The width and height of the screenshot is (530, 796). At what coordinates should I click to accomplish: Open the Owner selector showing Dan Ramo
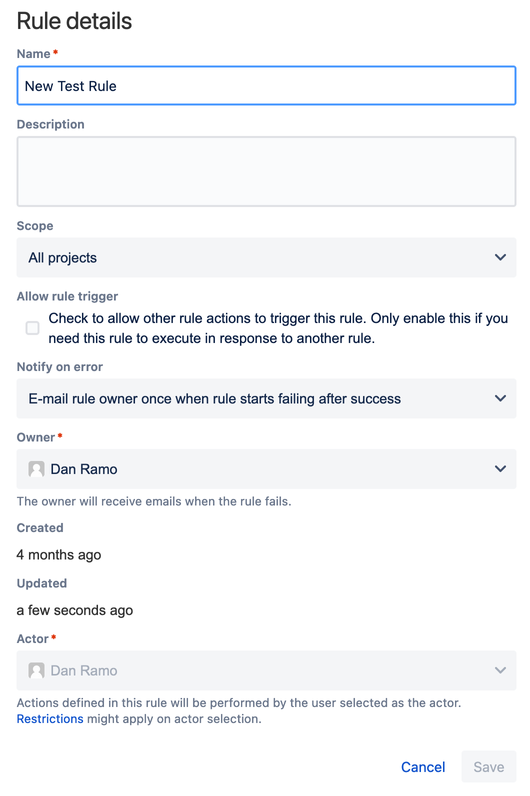[267, 469]
